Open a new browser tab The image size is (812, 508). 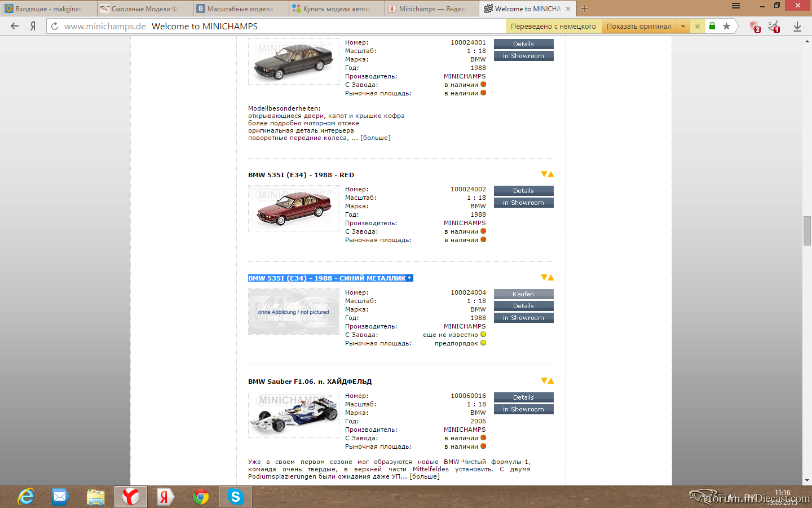(x=584, y=8)
